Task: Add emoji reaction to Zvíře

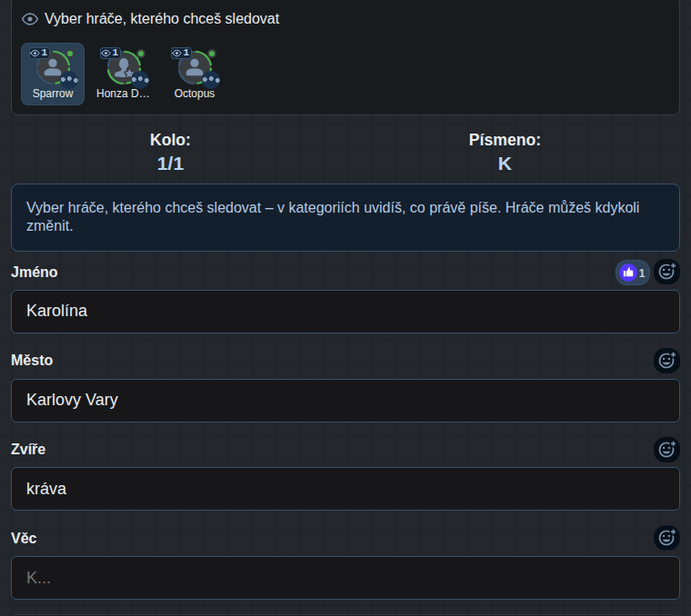Action: click(x=666, y=450)
